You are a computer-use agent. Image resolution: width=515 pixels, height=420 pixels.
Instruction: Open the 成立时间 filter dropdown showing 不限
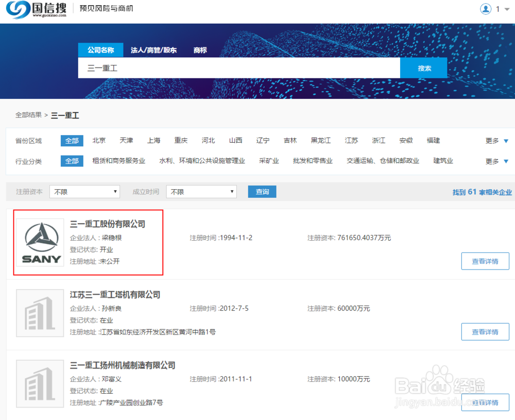coord(201,191)
